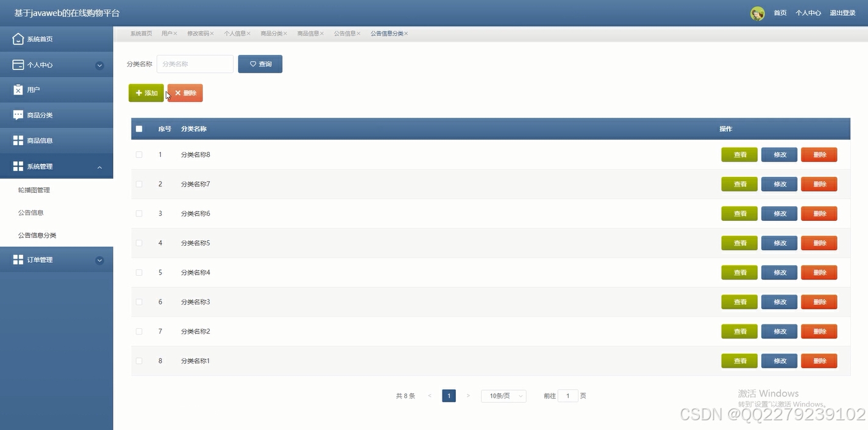Select the 个人中心 sidebar icon
Screen dimensions: 868x430
pyautogui.click(x=18, y=64)
